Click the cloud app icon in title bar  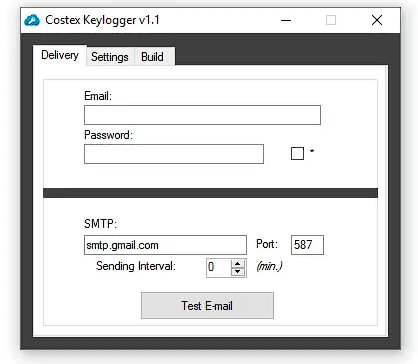pyautogui.click(x=32, y=20)
